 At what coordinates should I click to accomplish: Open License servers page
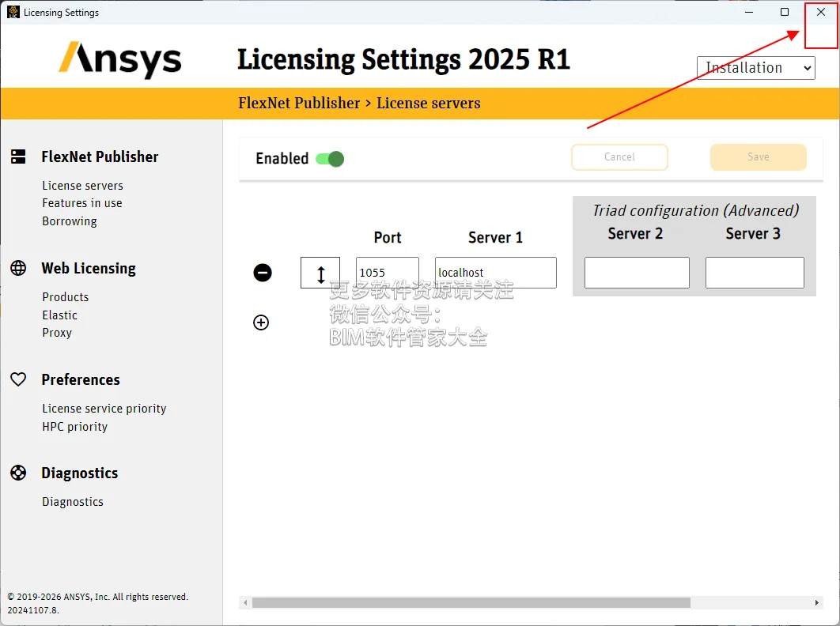(82, 185)
